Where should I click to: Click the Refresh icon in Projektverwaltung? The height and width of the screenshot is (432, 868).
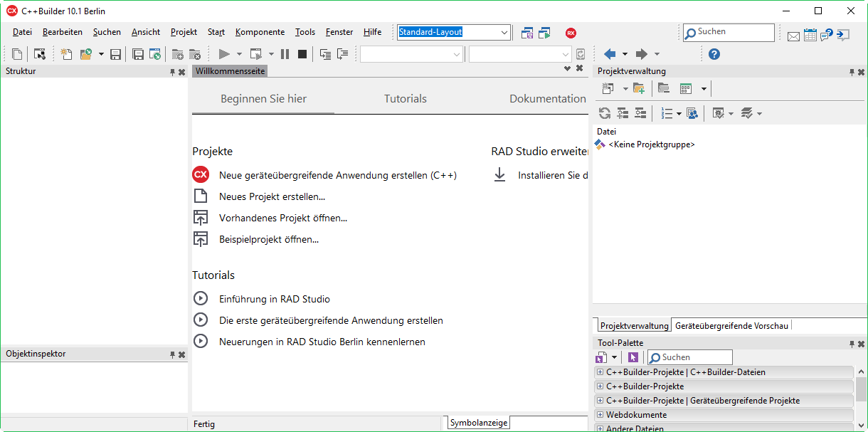(x=605, y=113)
